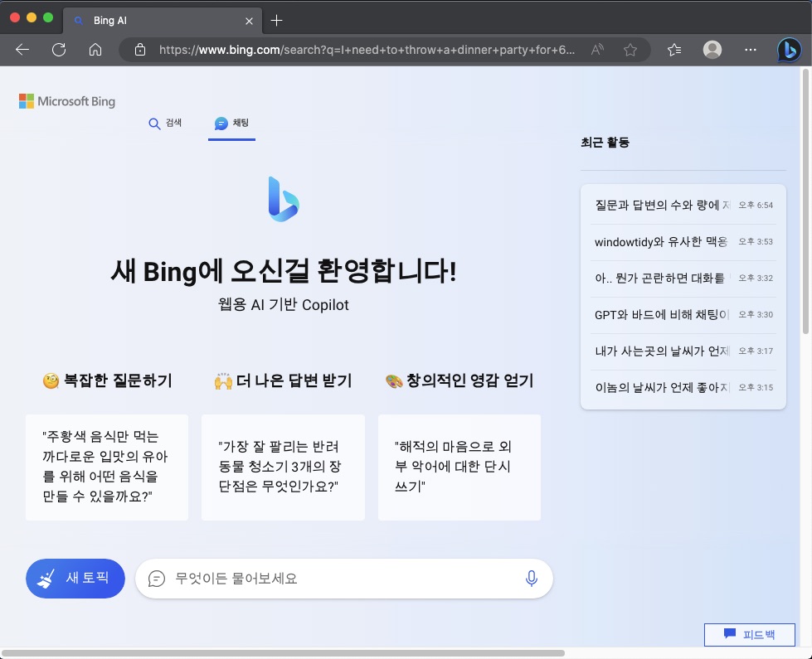
Task: Open browser settings and more menu
Action: (x=751, y=50)
